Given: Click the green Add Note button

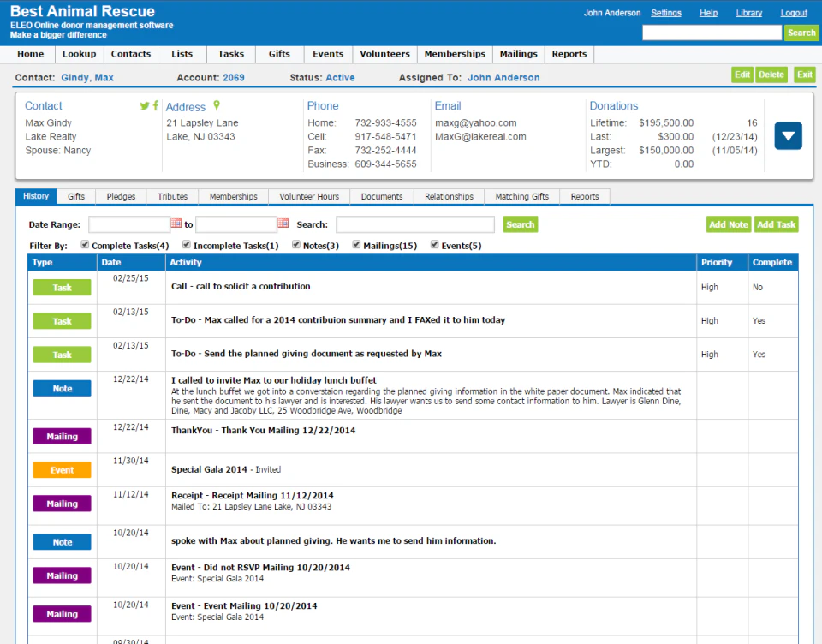Looking at the screenshot, I should 728,224.
